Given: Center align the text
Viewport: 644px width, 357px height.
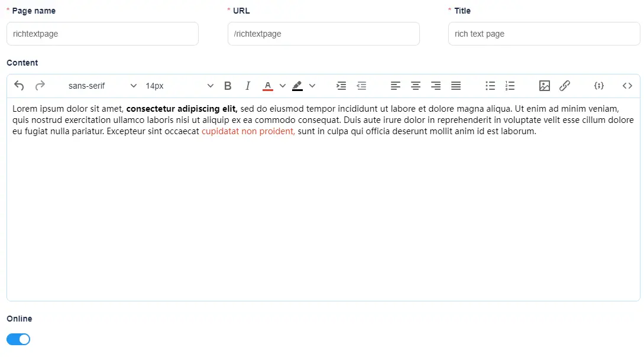Looking at the screenshot, I should point(416,86).
